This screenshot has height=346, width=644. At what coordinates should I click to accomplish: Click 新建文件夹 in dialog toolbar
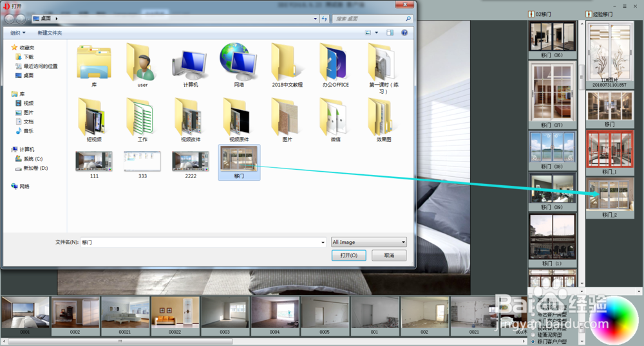click(50, 33)
